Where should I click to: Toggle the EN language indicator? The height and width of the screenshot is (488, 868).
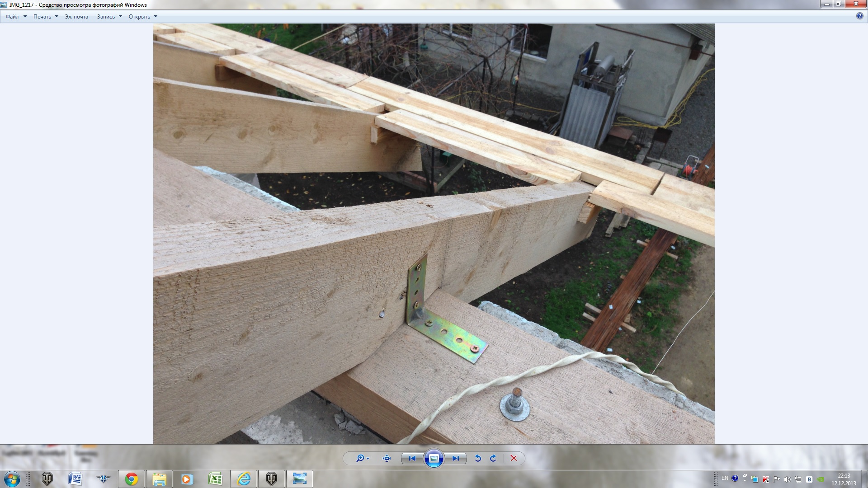coord(725,478)
